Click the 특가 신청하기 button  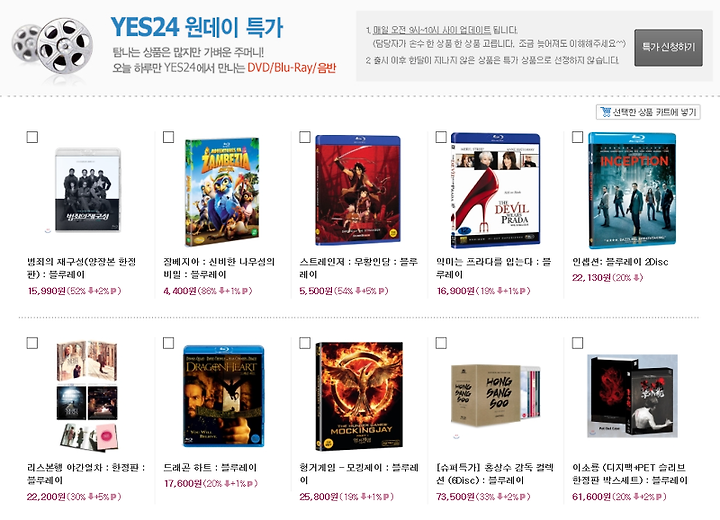tap(668, 47)
